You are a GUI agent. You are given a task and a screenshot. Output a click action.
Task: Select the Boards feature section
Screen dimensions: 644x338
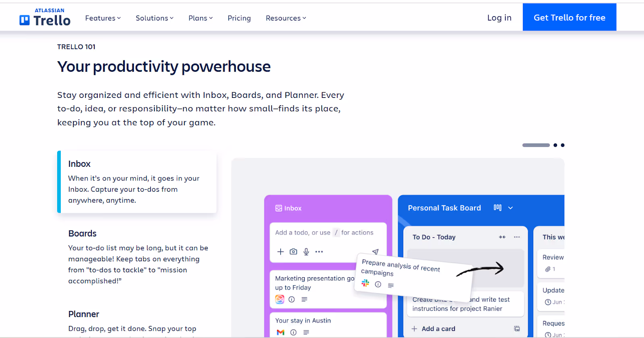(138, 257)
